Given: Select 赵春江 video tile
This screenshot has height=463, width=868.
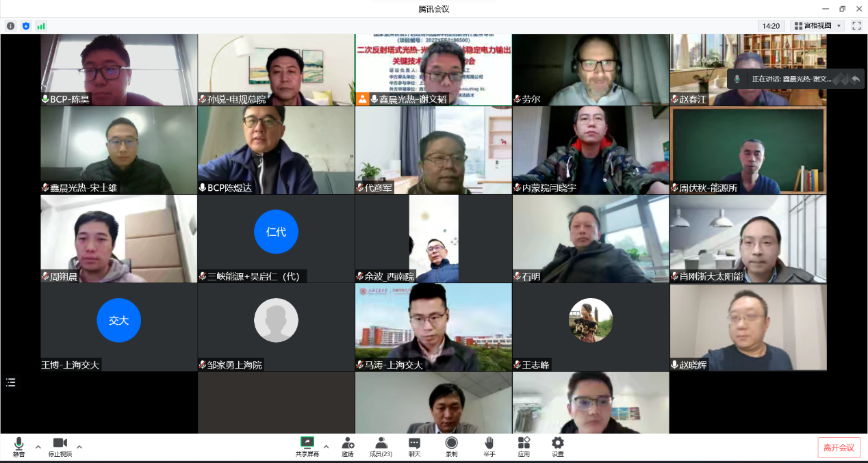Looking at the screenshot, I should (x=748, y=70).
